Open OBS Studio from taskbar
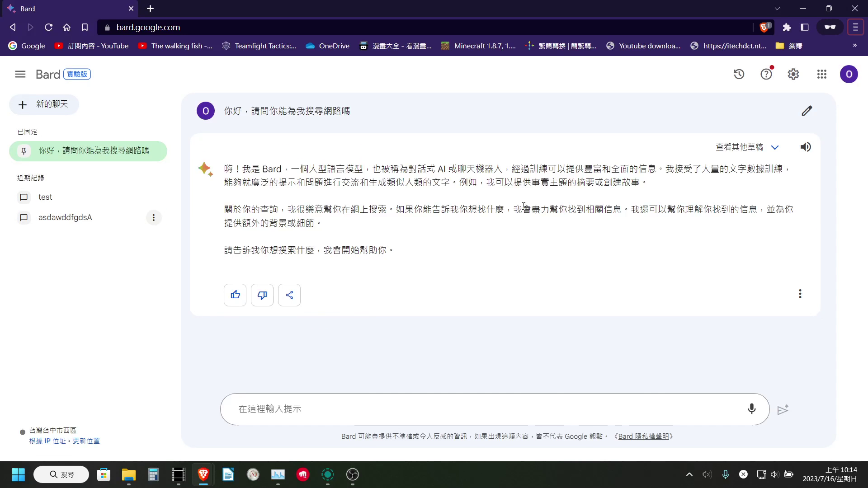 (x=353, y=474)
